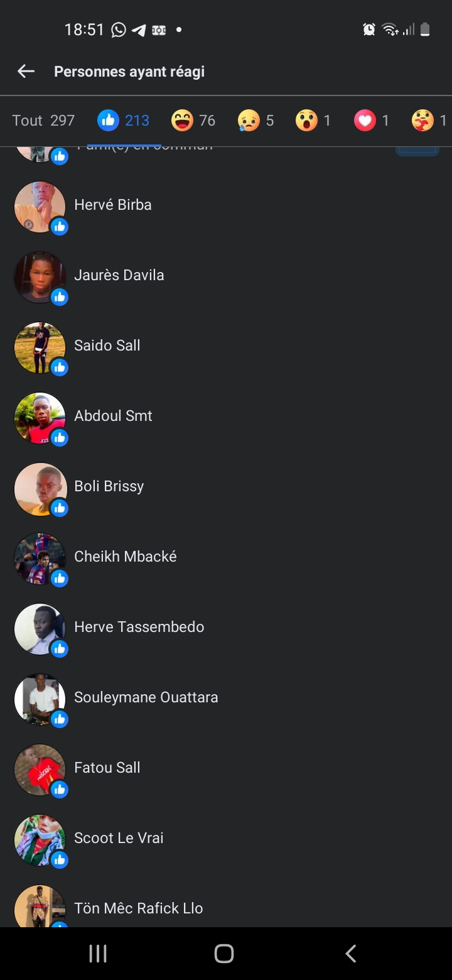Open Cheikh Mbacké's profile
The height and width of the screenshot is (980, 452).
(126, 557)
